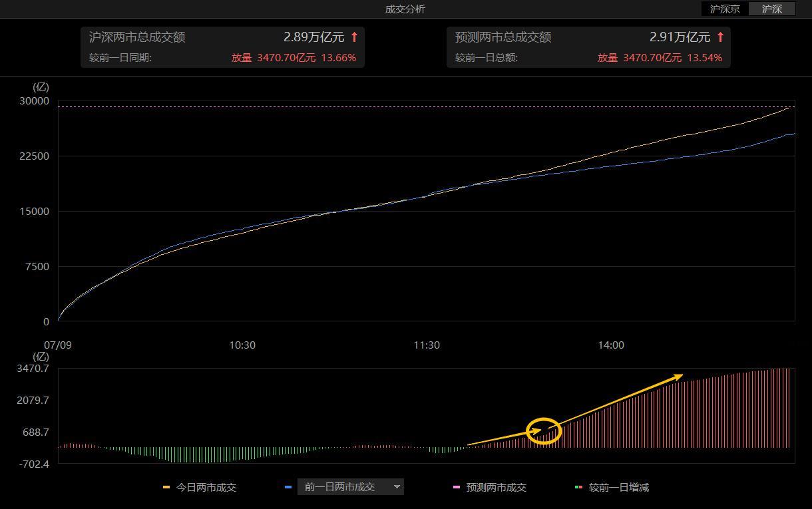This screenshot has height=509, width=812.
Task: Click the 预测两市总成交额 label
Action: [x=503, y=37]
